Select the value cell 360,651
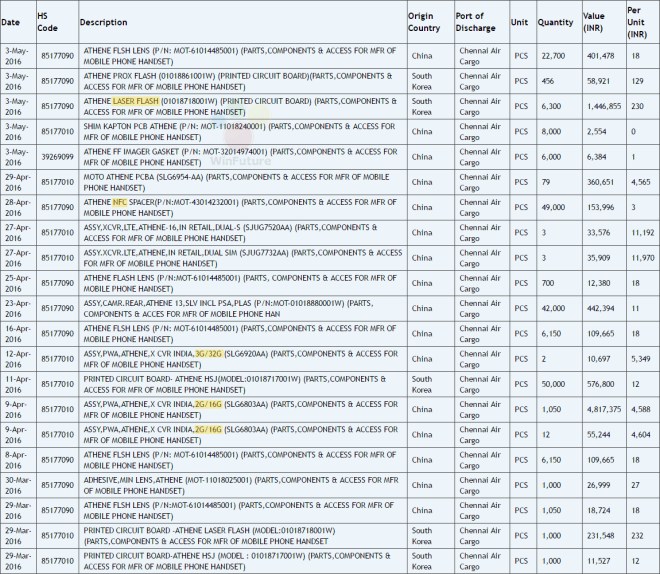Screen dimensions: 660x574 (x=601, y=182)
